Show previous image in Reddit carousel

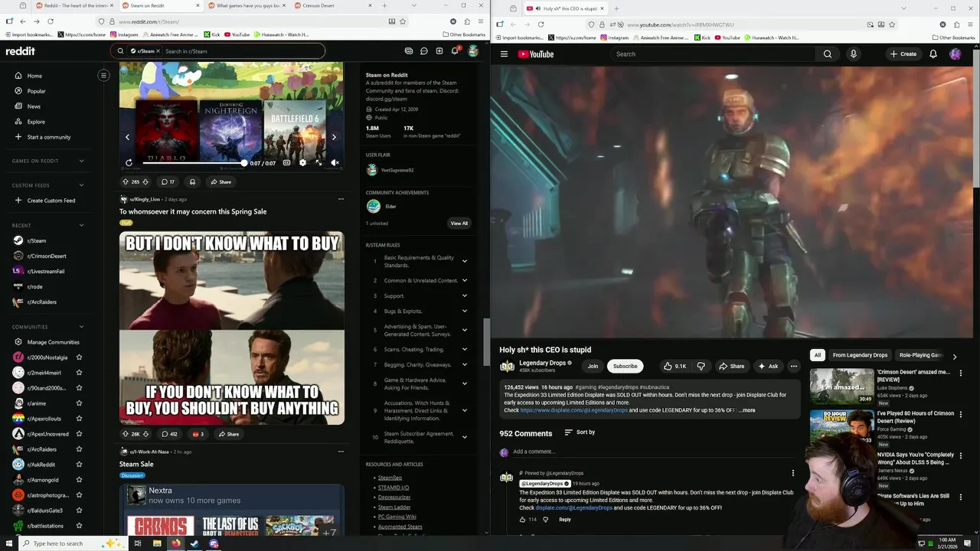(127, 137)
